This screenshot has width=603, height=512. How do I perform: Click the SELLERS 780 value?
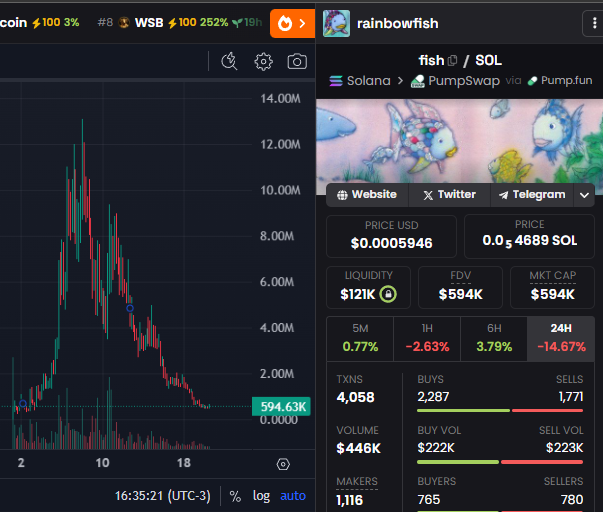click(x=572, y=499)
